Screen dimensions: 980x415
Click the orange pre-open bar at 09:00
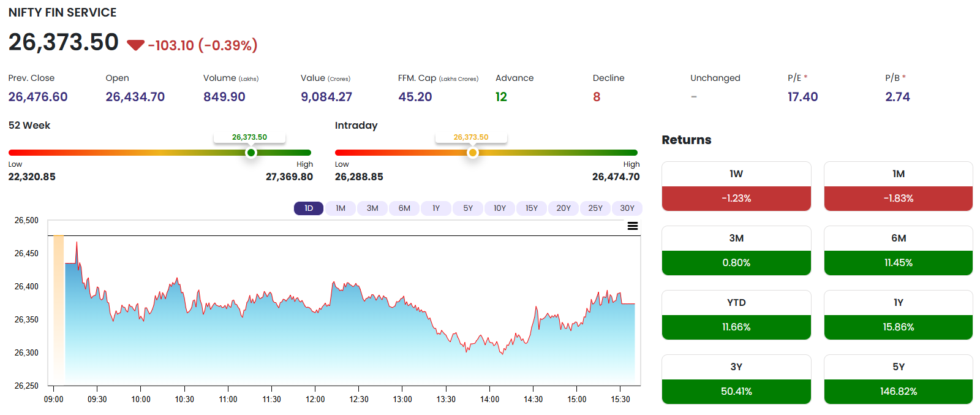(59, 310)
